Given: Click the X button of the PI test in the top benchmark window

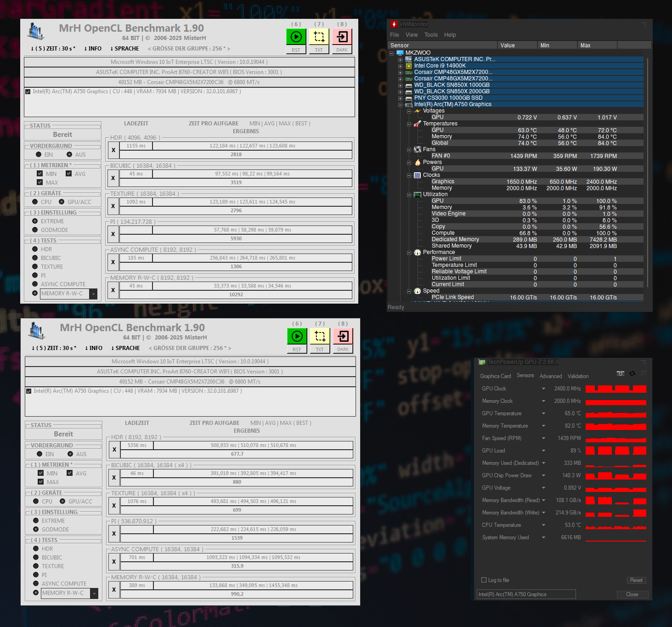Looking at the screenshot, I should click(x=113, y=234).
